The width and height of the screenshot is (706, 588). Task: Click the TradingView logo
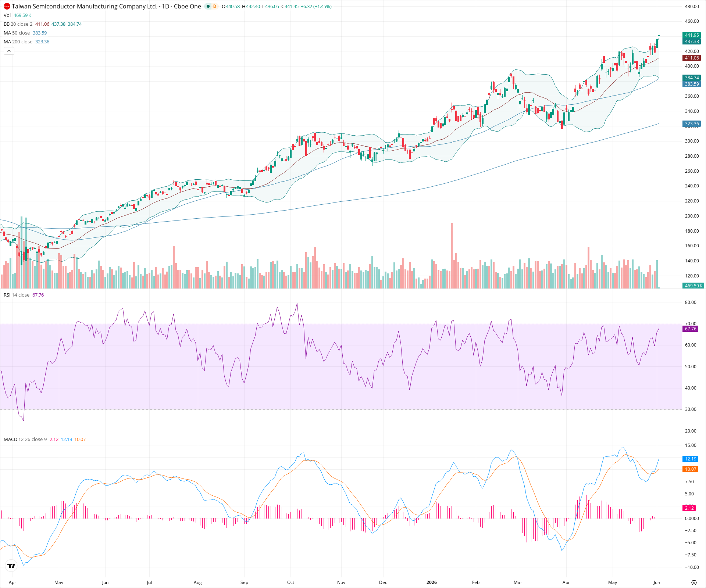click(x=11, y=566)
